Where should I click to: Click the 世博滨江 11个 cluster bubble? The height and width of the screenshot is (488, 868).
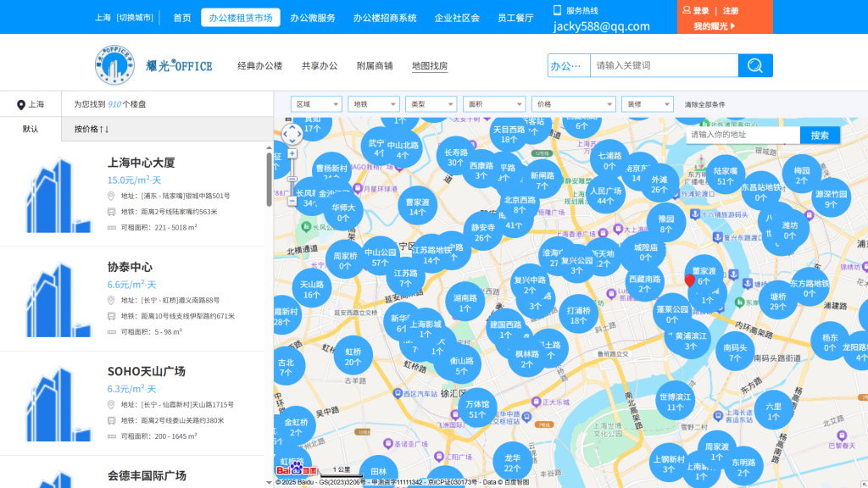(675, 402)
